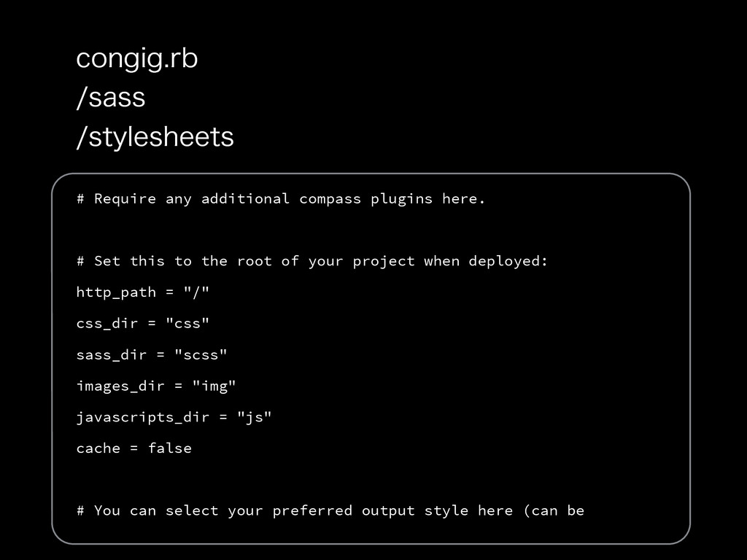
Task: Click the false value for cache
Action: [x=170, y=448]
